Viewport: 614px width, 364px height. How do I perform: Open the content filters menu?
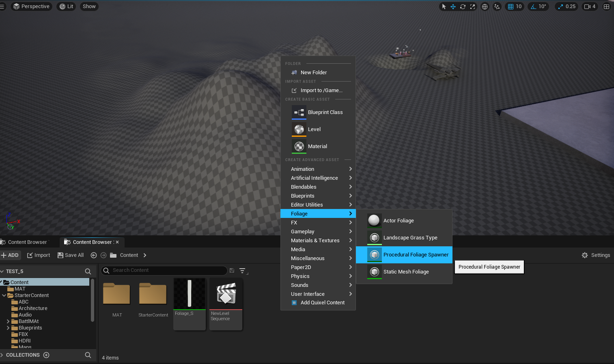click(243, 271)
